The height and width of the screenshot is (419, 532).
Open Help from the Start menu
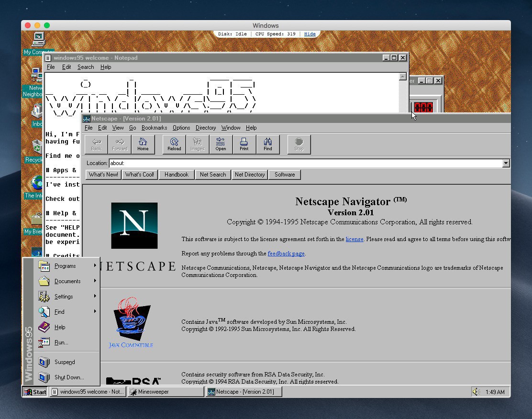tap(60, 327)
